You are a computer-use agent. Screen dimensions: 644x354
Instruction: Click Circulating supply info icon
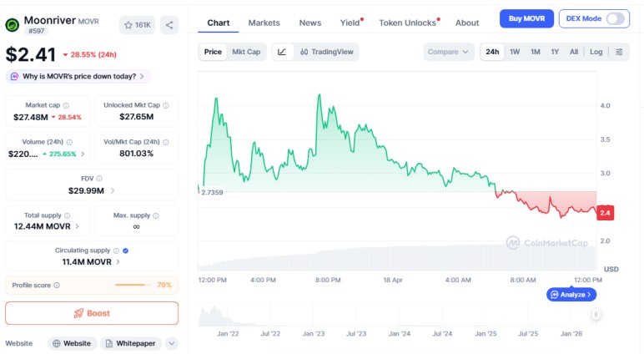pyautogui.click(x=116, y=250)
